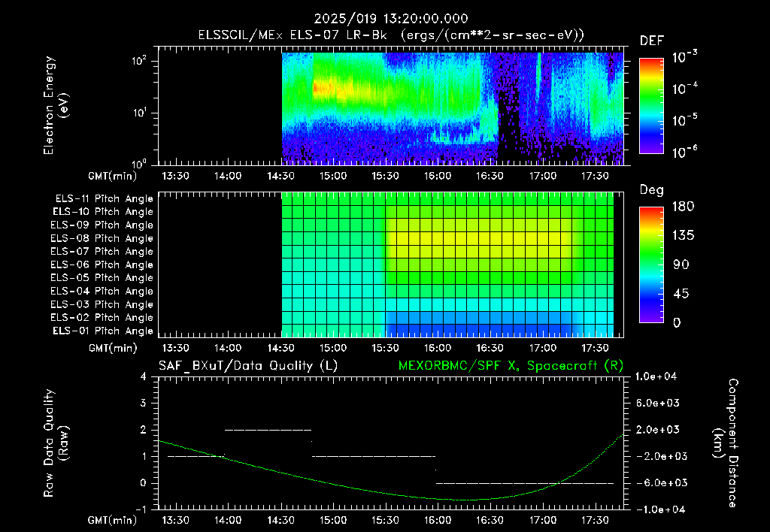This screenshot has height=532, width=770.
Task: Click the "ELS-09 Pitch Angle" row label
Action: tap(102, 225)
